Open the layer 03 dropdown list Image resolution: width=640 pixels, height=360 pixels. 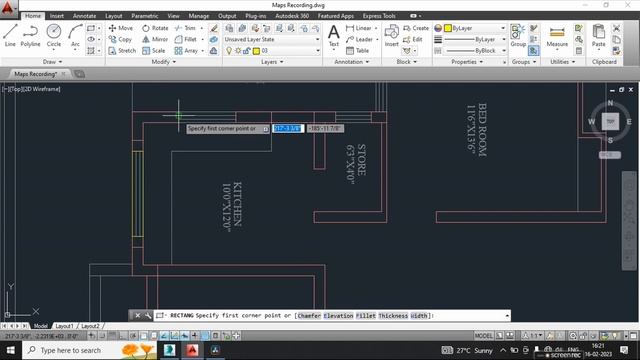coord(317,51)
